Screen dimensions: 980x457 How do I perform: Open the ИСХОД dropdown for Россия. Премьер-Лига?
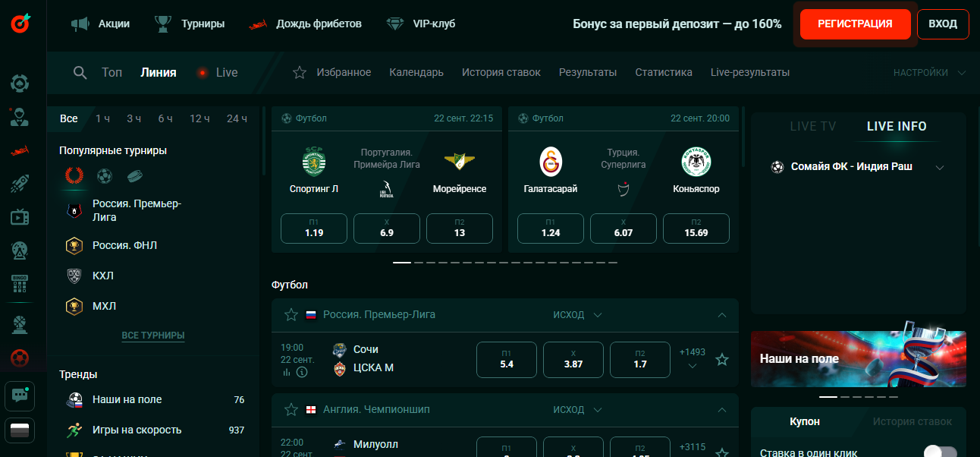click(x=577, y=315)
